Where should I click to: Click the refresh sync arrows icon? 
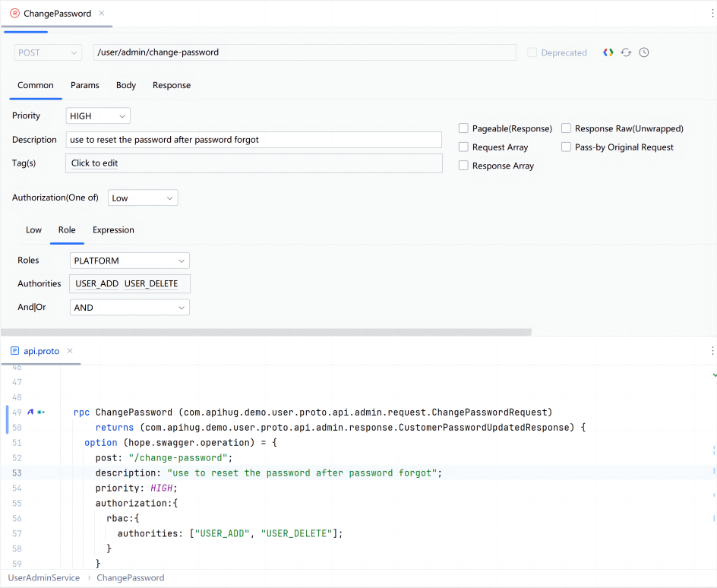626,52
